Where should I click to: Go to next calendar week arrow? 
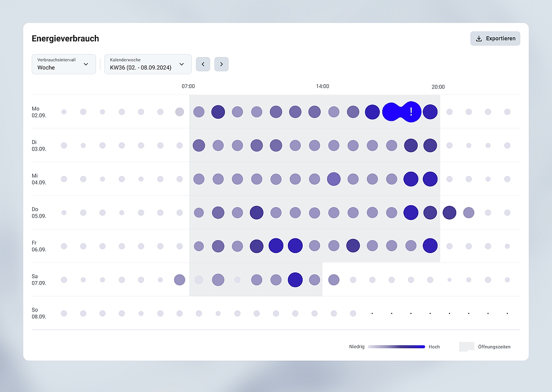click(221, 64)
